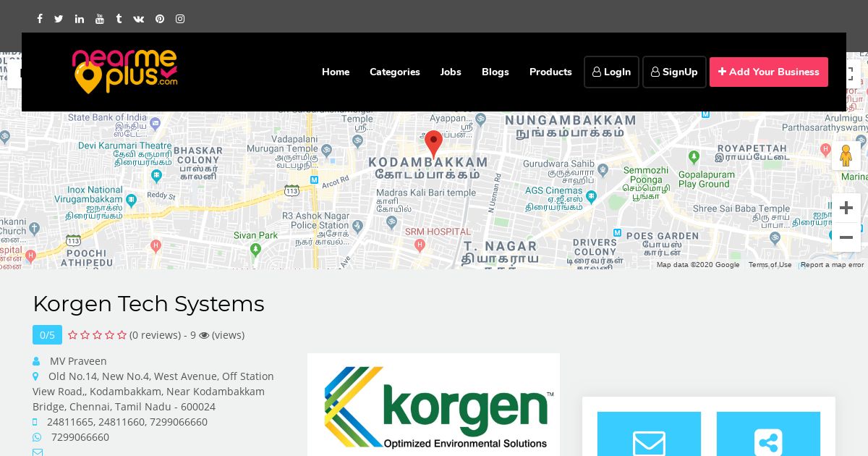Click contact name MV Praveen
Viewport: 868px width, 456px height.
(x=78, y=361)
